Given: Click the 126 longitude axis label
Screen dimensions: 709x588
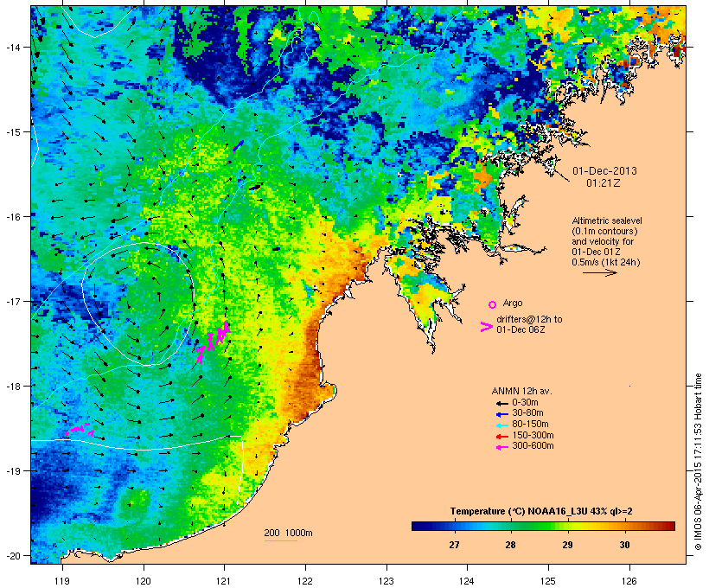Looking at the screenshot, I should 629,581.
